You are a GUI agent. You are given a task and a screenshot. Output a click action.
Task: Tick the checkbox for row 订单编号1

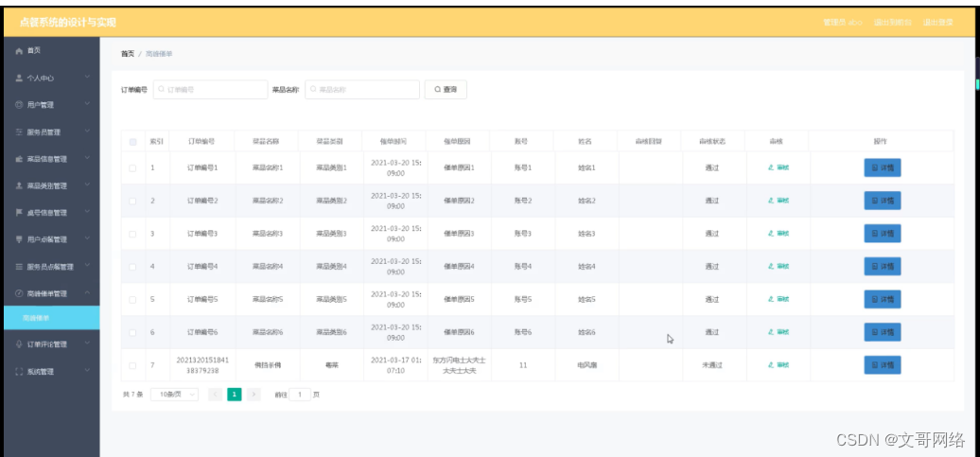132,167
